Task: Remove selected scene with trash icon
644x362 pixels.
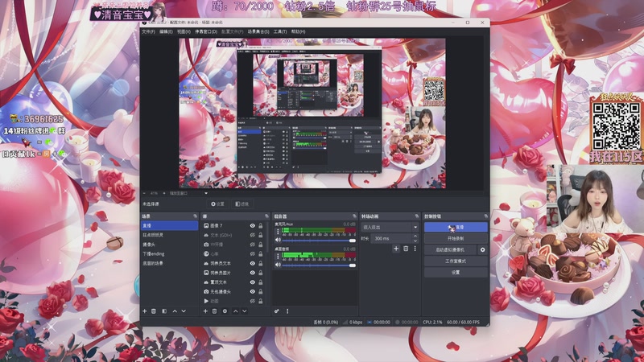Action: point(154,311)
